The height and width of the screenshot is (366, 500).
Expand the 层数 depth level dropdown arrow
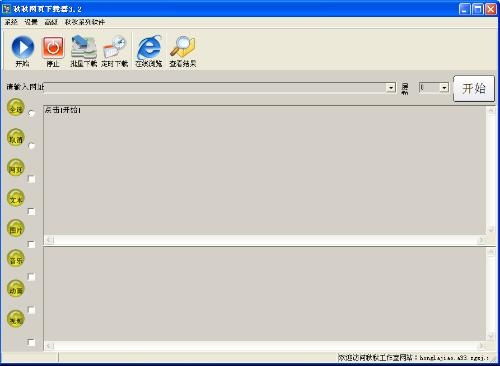coord(444,88)
